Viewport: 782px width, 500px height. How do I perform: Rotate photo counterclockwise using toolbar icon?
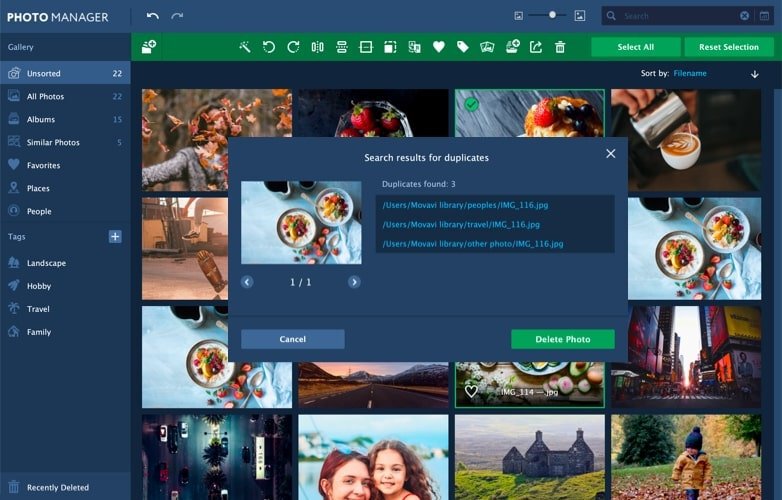click(269, 47)
